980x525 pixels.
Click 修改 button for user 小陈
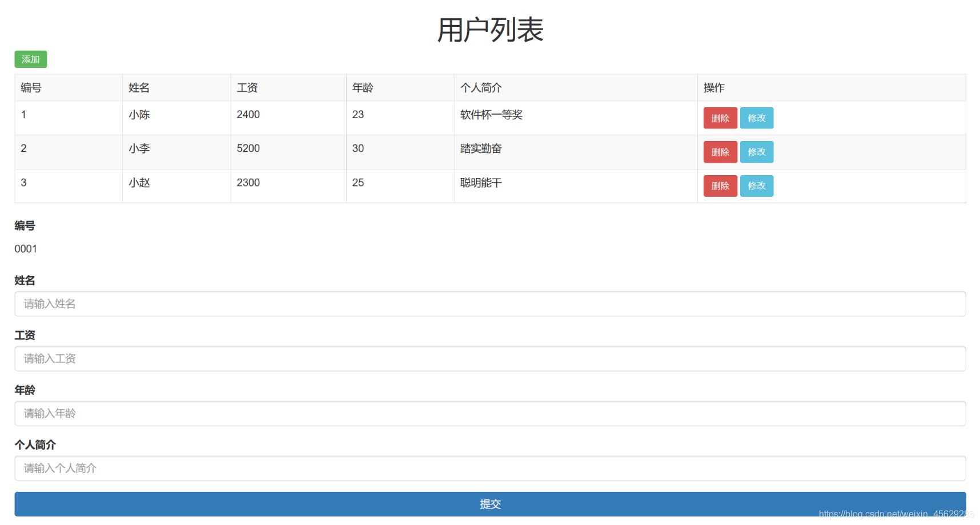757,118
